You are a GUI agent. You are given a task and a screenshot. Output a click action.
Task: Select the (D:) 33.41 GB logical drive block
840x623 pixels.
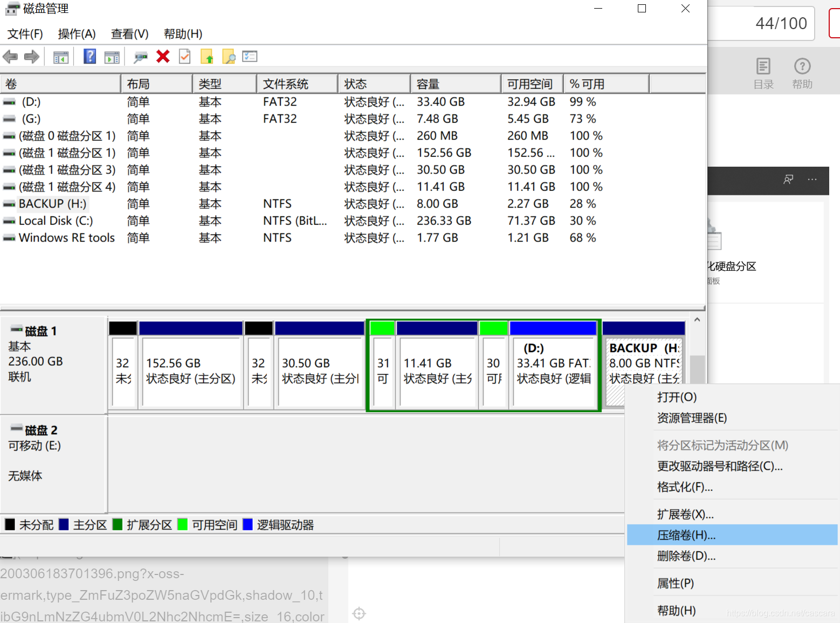click(x=553, y=365)
